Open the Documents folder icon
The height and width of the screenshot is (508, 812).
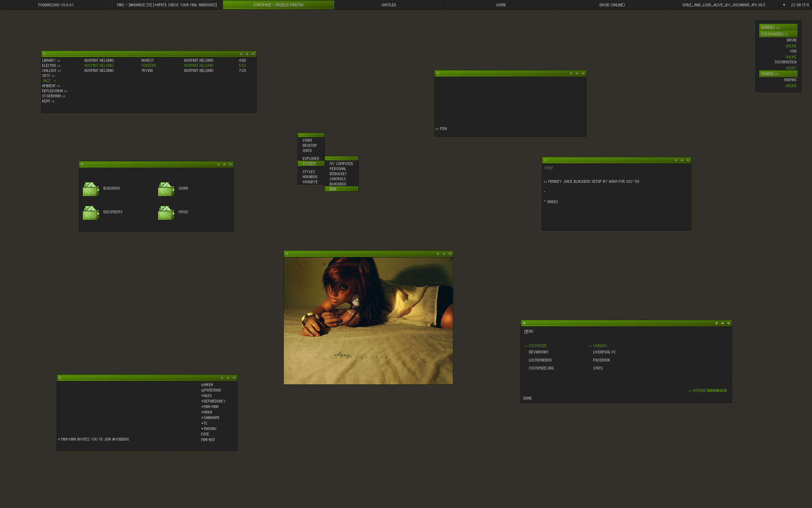point(91,213)
